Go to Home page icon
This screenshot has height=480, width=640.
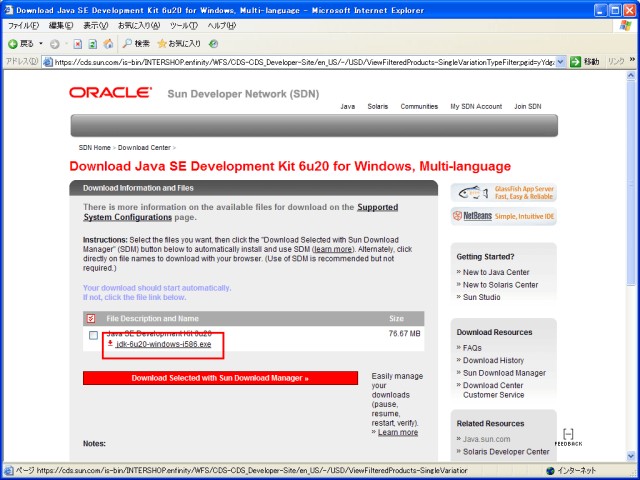(108, 44)
